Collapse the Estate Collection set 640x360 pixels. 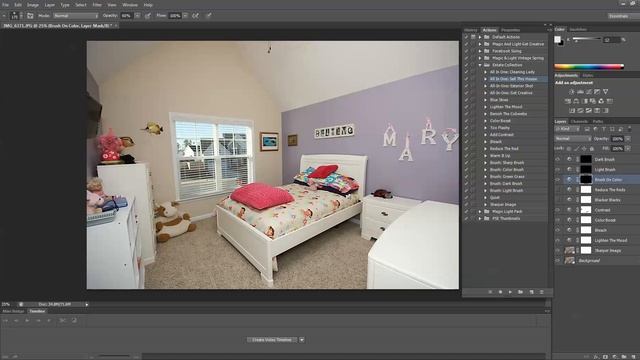click(x=480, y=65)
